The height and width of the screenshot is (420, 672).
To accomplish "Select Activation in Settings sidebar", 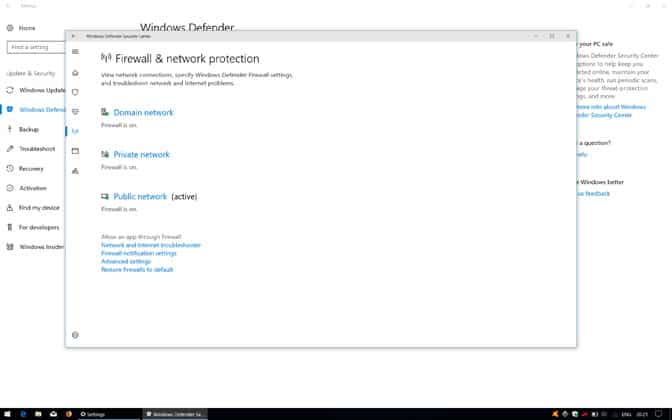I will (x=33, y=188).
